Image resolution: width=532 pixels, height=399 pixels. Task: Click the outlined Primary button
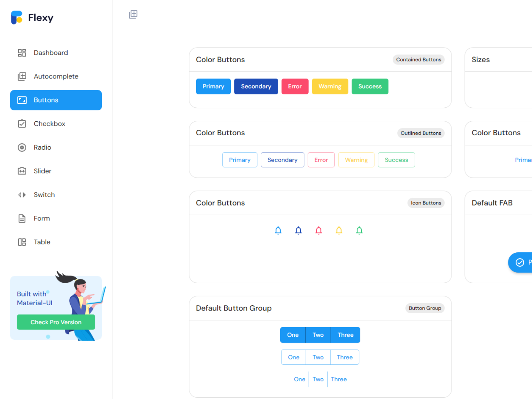tap(240, 160)
